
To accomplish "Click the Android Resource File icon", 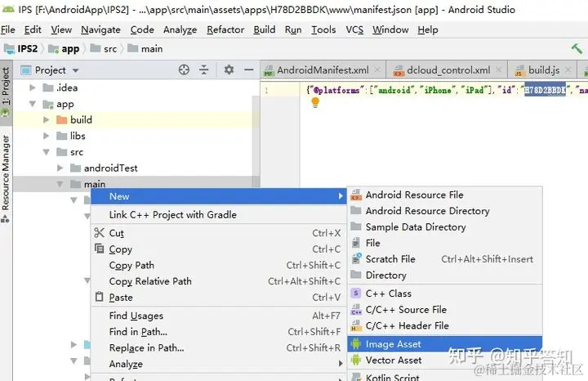I will pos(356,195).
